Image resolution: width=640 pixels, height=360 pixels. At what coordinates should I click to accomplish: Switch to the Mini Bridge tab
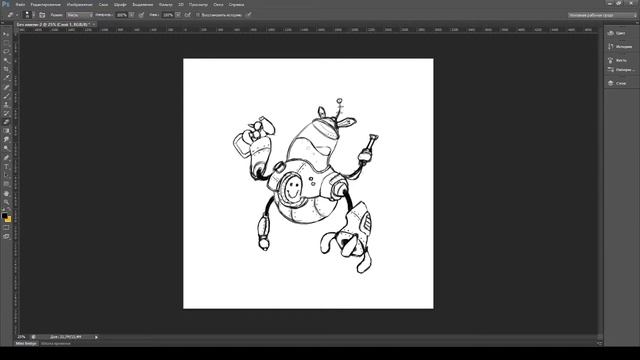(x=26, y=344)
